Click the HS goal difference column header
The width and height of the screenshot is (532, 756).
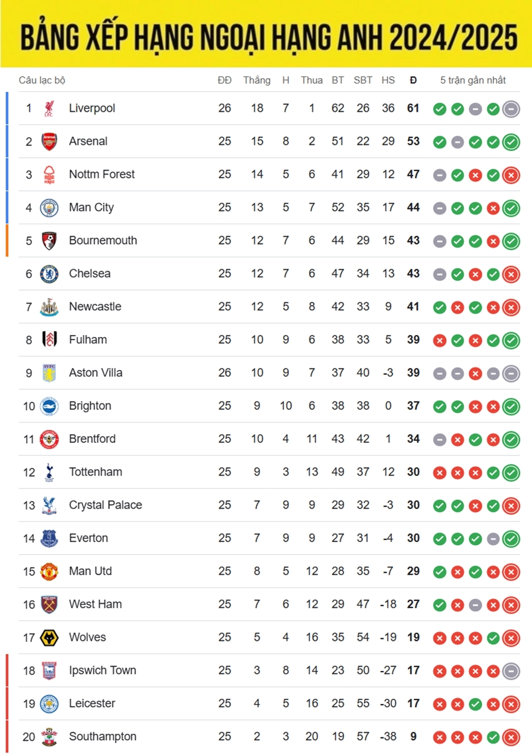pyautogui.click(x=388, y=80)
